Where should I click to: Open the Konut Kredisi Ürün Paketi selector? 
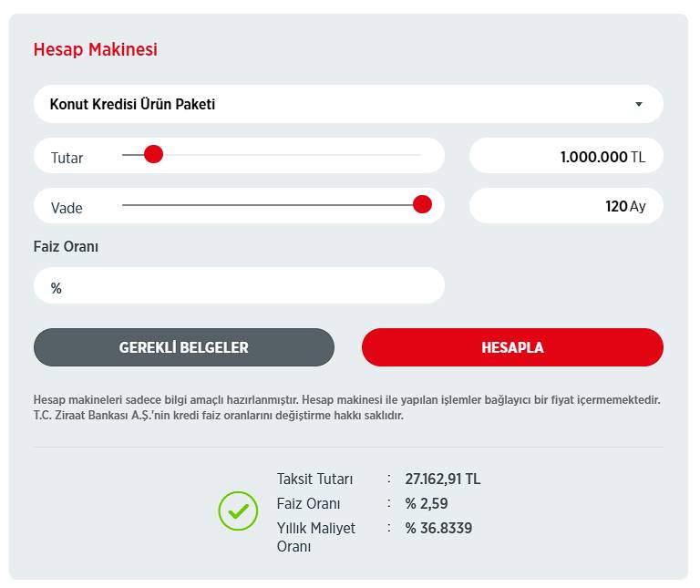click(x=348, y=104)
